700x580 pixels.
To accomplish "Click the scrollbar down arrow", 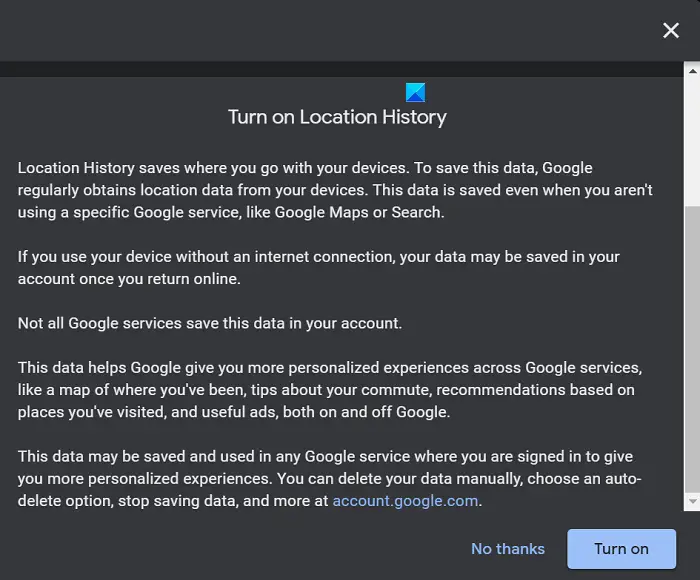I will (691, 501).
